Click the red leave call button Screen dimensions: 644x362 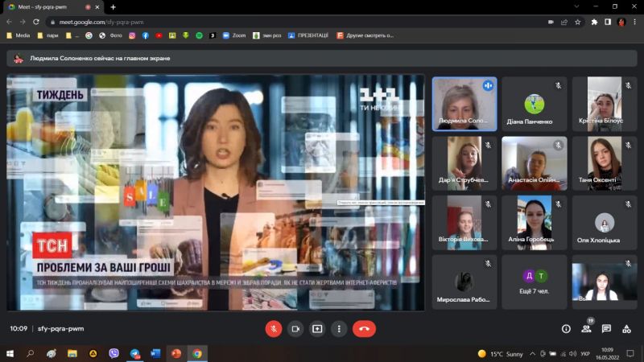(364, 329)
